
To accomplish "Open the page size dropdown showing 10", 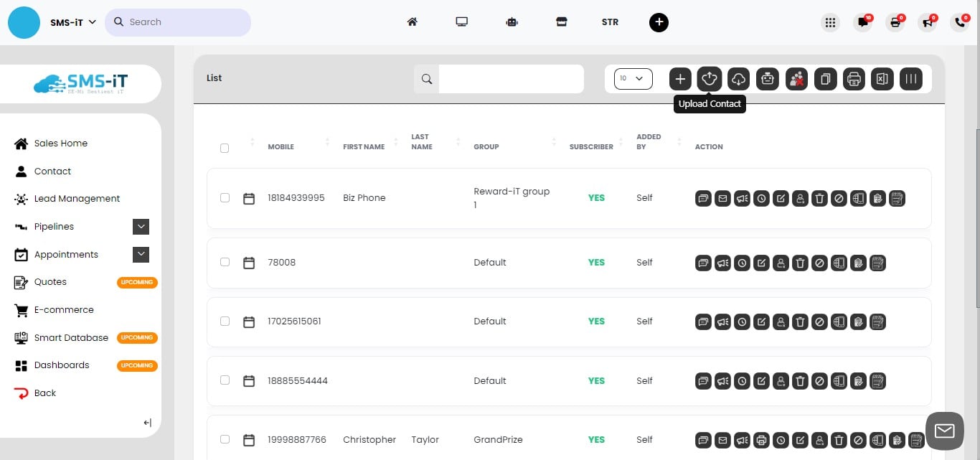I will click(x=632, y=79).
